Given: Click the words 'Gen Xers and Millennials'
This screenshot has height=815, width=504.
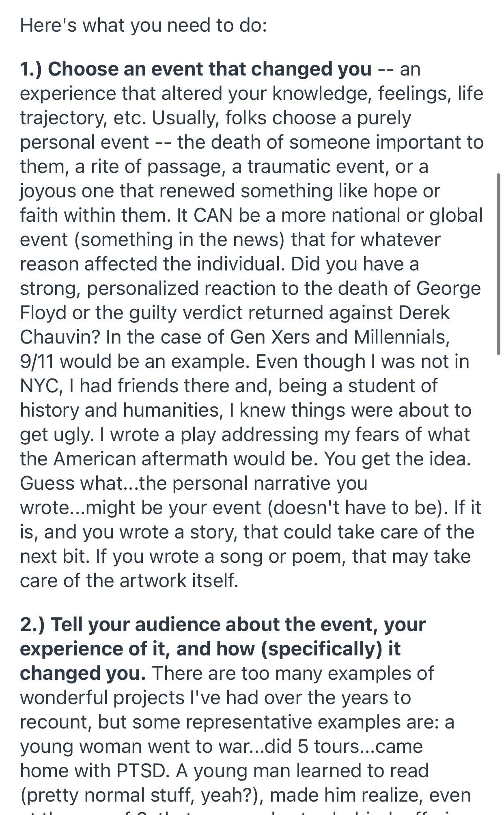Looking at the screenshot, I should (x=338, y=337).
